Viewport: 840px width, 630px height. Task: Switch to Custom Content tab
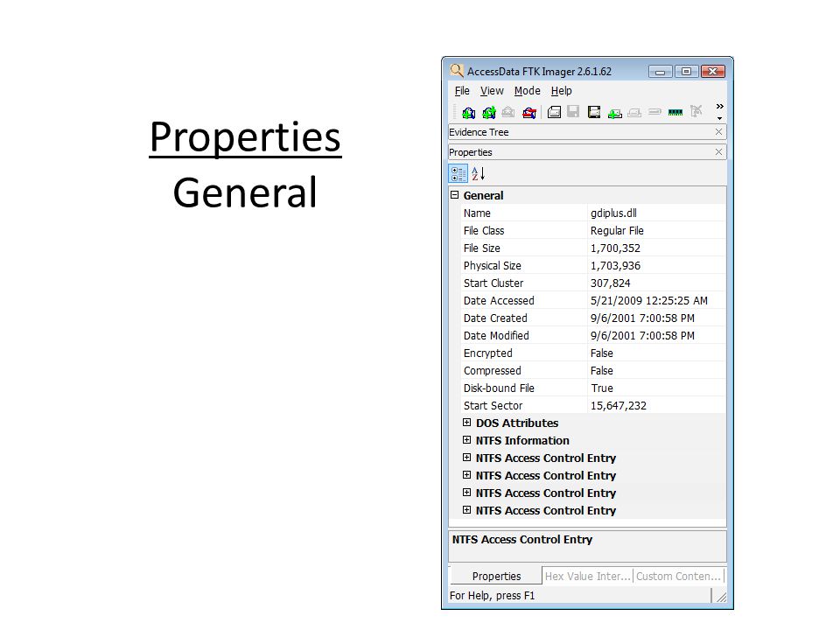(678, 576)
